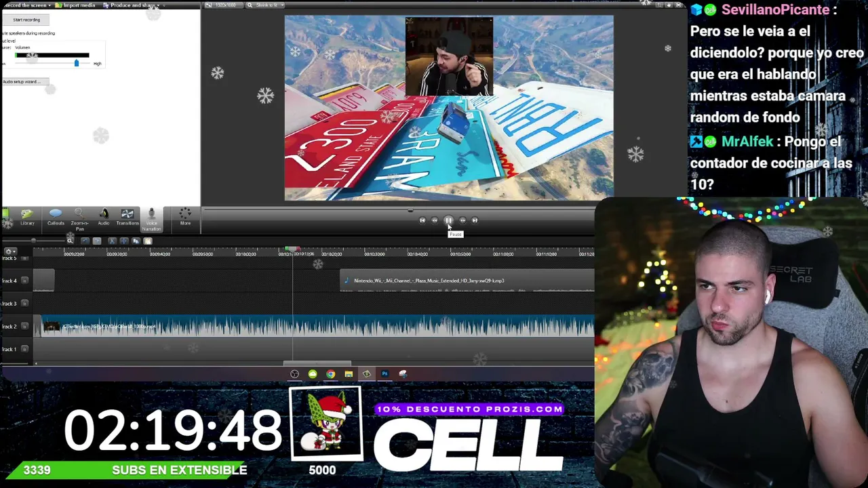Select the small grey clip on Track 4
The image size is (868, 488).
44,281
